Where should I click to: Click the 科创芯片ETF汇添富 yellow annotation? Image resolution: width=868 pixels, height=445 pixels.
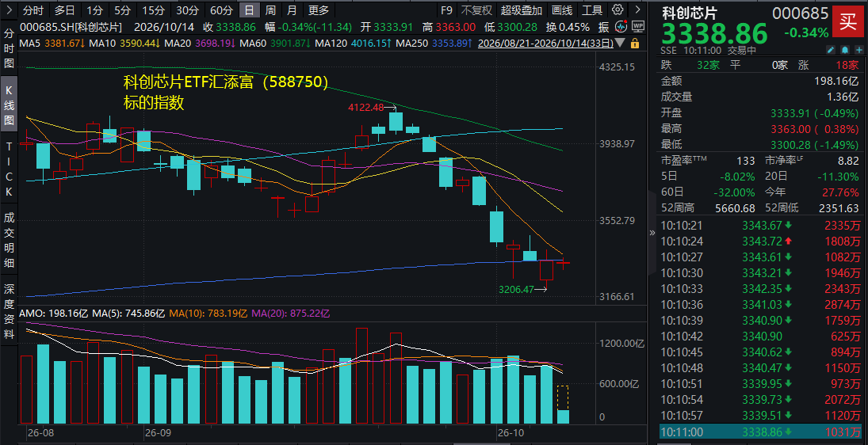click(225, 83)
